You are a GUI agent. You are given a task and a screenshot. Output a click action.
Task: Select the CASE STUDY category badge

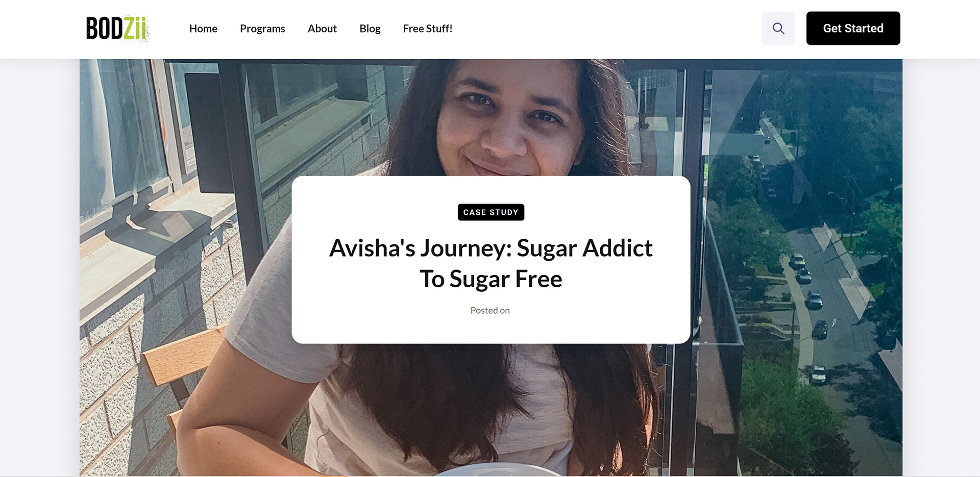pos(491,212)
